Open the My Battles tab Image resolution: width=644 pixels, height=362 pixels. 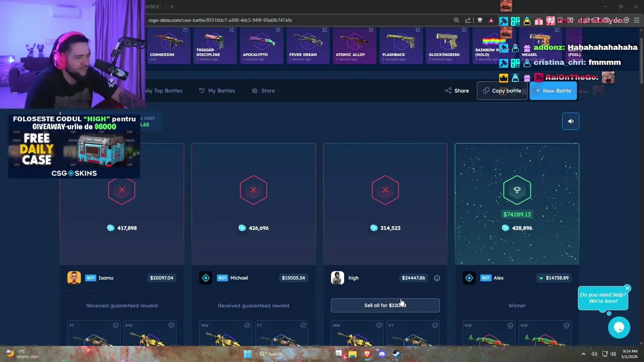click(217, 90)
